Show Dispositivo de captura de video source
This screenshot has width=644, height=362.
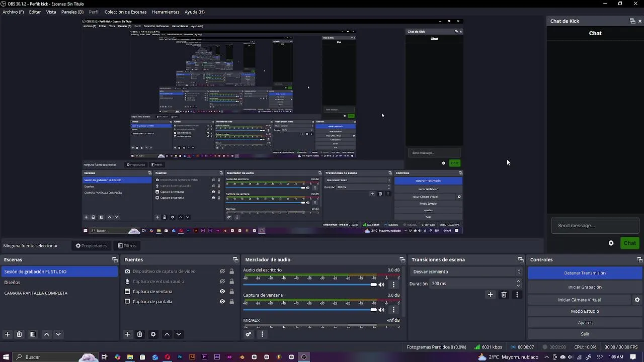pyautogui.click(x=222, y=271)
